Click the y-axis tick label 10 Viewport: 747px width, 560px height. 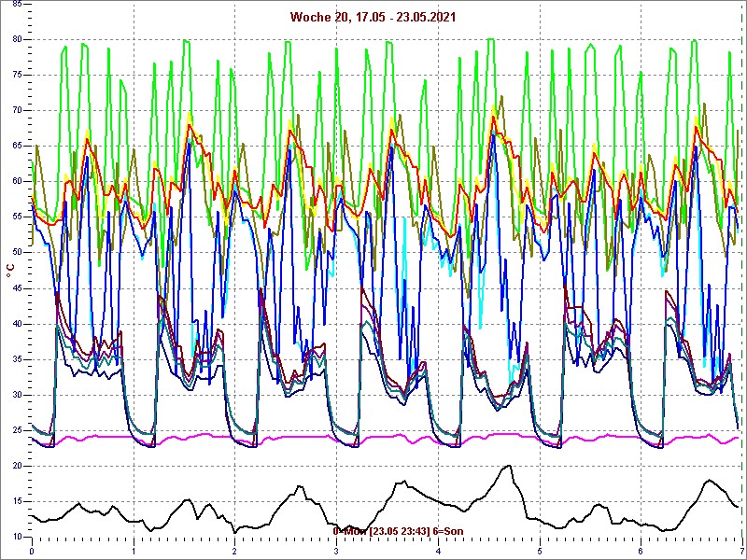click(x=17, y=538)
